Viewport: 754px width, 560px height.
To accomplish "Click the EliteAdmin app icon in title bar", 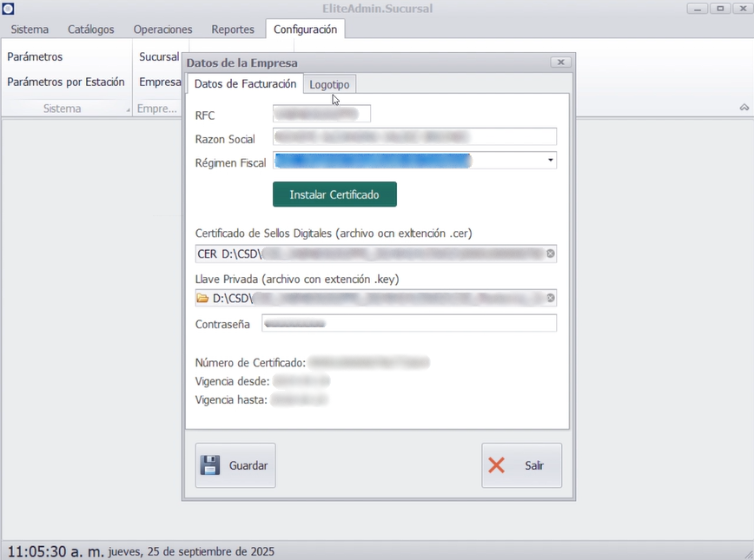I will click(x=8, y=9).
